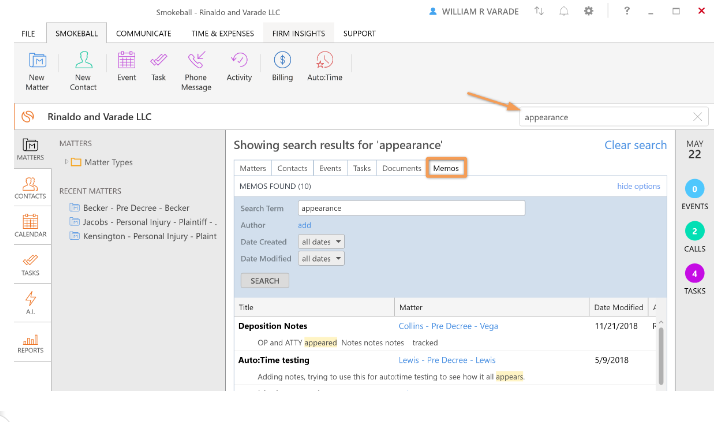Click the sync arrows icon in title bar
The width and height of the screenshot is (722, 422).
tap(539, 11)
